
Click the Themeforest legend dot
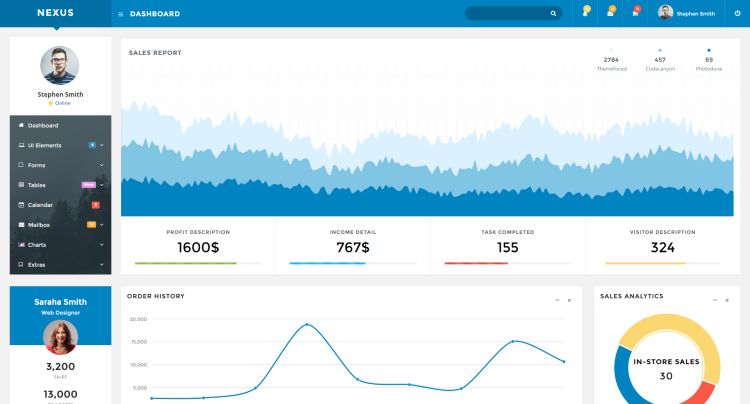pyautogui.click(x=611, y=50)
